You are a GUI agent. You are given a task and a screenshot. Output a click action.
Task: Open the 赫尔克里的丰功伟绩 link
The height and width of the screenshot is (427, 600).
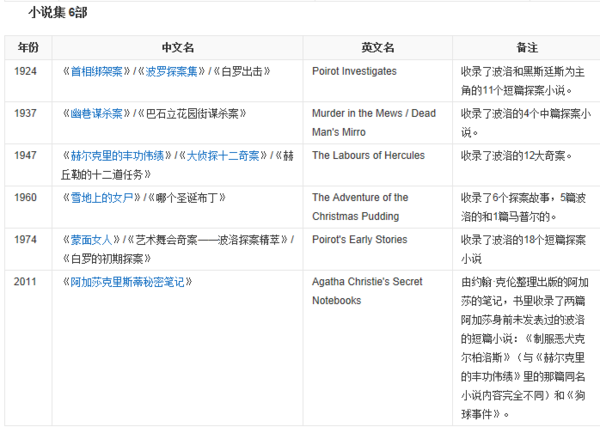click(117, 156)
